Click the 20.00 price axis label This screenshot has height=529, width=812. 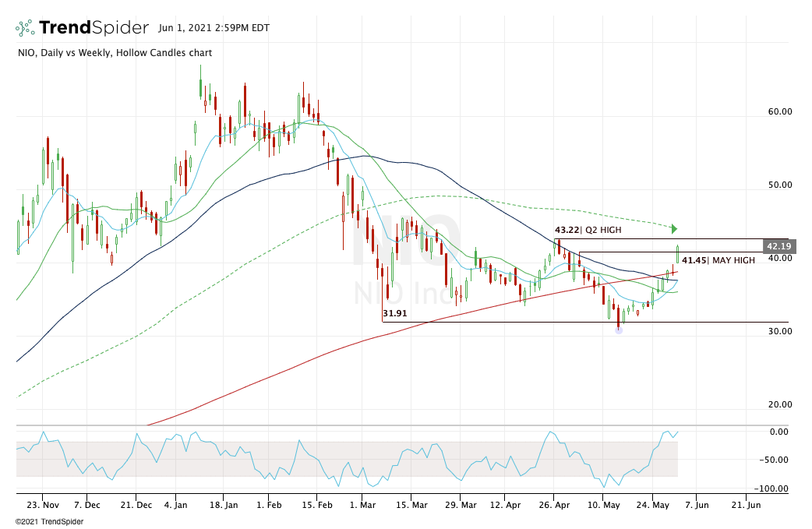[x=780, y=404]
